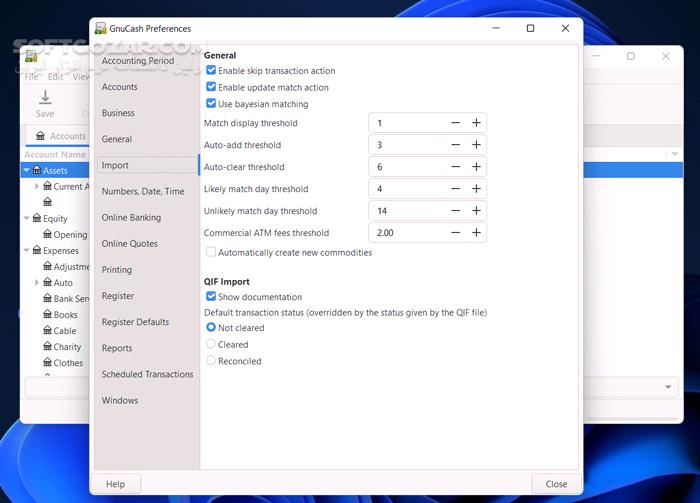Click the Close button in Preferences
Screen dimensions: 700x503
tap(556, 484)
